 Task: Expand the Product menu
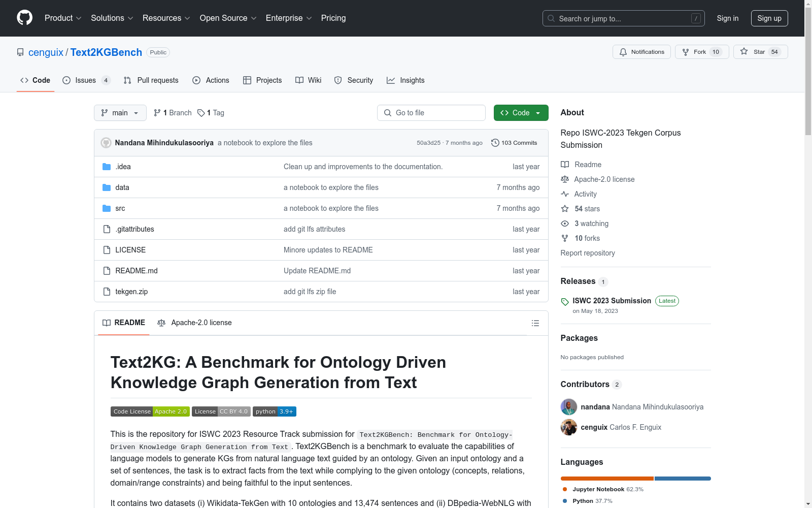coord(63,18)
